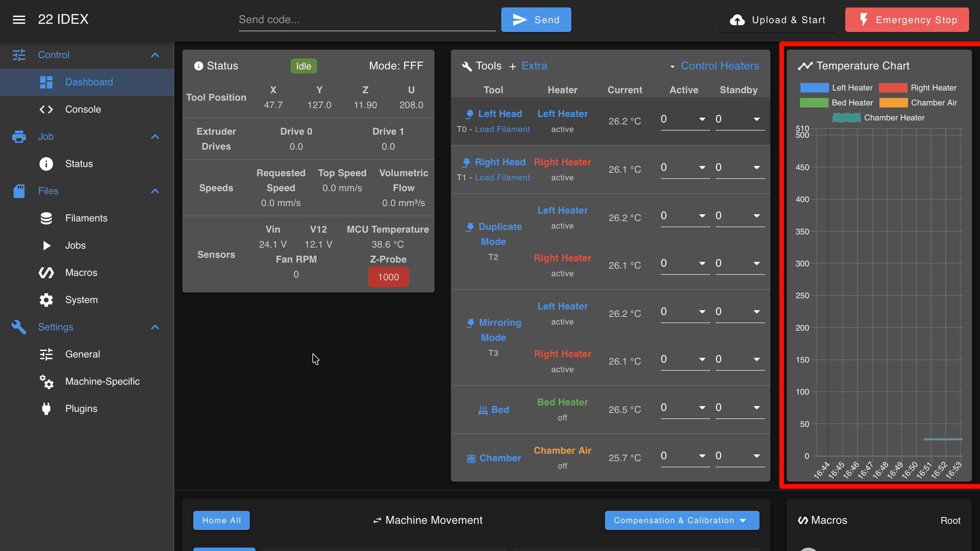
Task: Click the General sliders icon
Action: [x=46, y=354]
